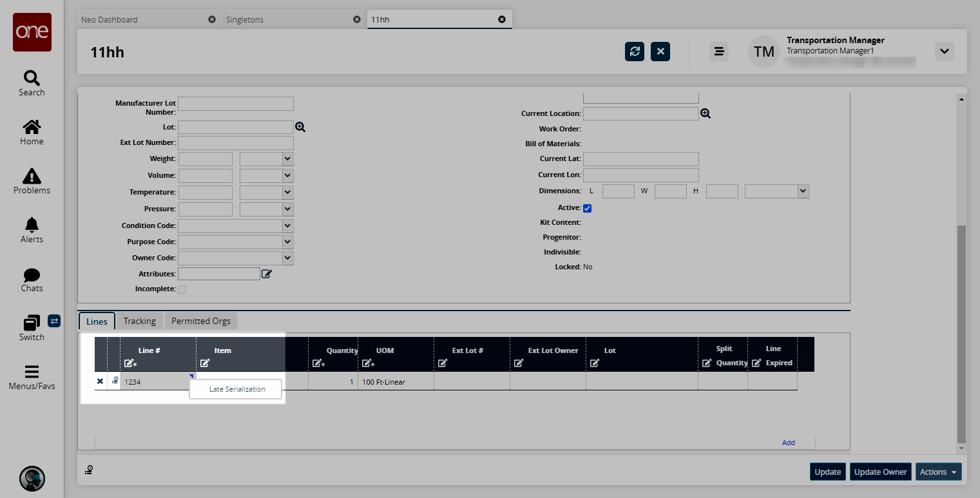Screen dimensions: 980x498
Task: Click the Update Owner button
Action: 880,472
